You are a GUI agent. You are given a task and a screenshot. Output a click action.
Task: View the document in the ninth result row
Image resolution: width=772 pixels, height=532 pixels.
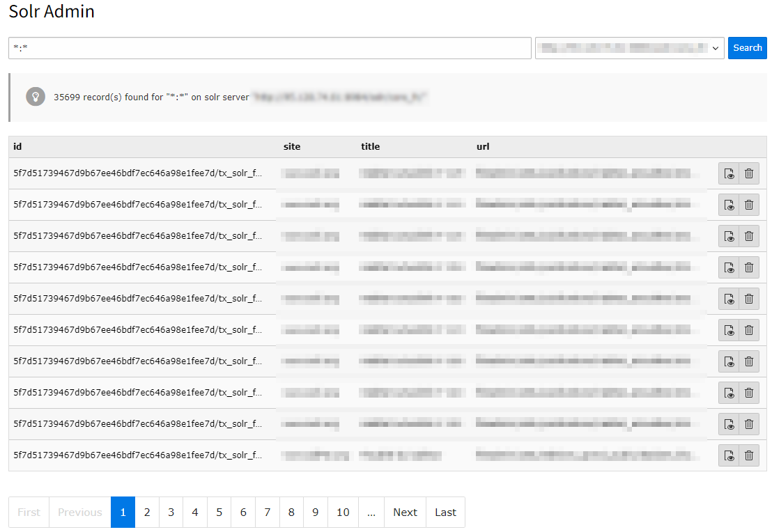click(729, 424)
